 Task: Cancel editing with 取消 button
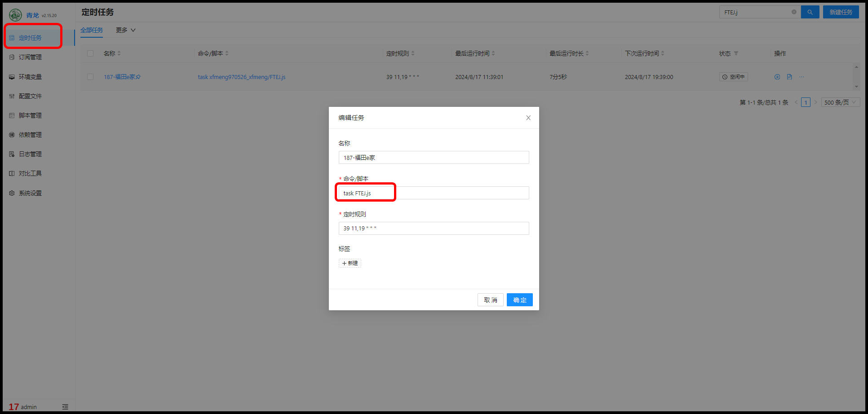pyautogui.click(x=491, y=300)
